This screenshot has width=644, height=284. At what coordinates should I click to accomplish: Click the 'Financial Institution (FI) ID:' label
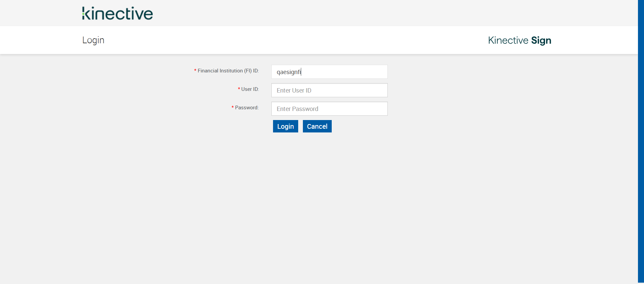(x=228, y=71)
